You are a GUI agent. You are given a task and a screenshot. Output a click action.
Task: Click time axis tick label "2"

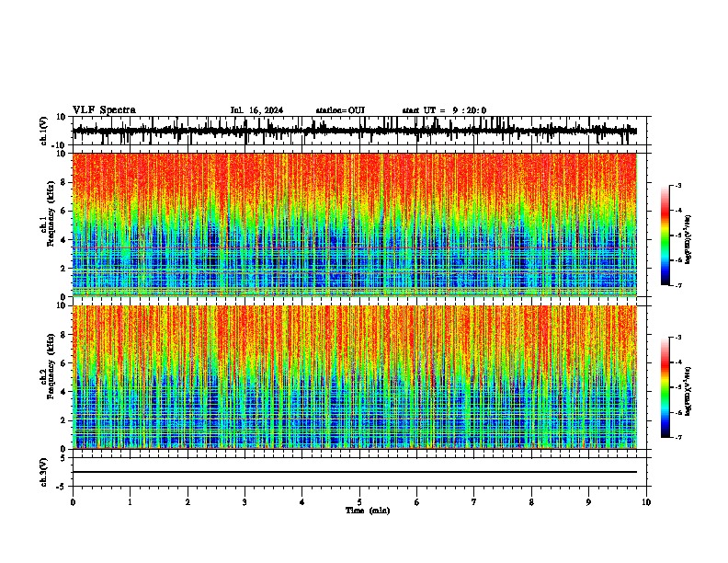188,502
